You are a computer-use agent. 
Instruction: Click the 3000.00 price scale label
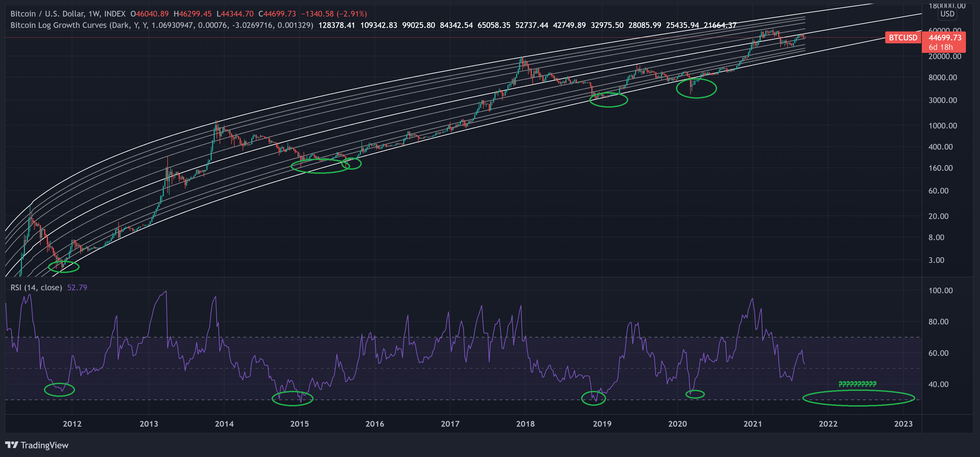[x=943, y=100]
